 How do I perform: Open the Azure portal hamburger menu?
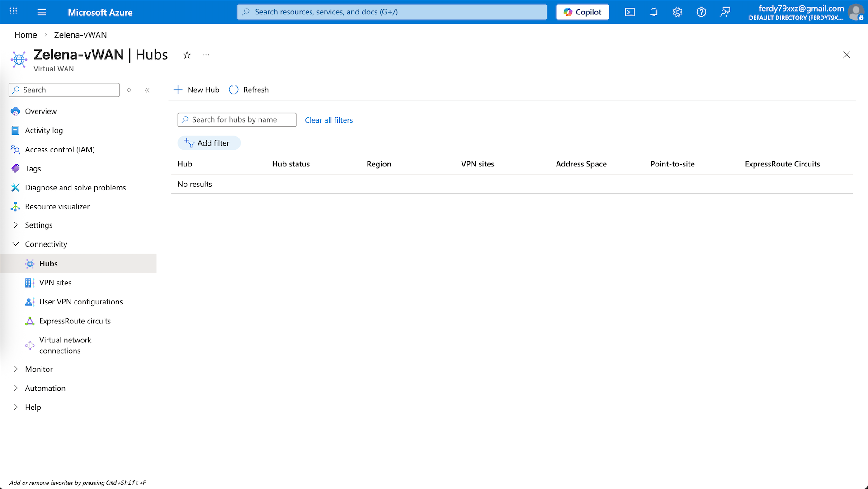(x=42, y=12)
